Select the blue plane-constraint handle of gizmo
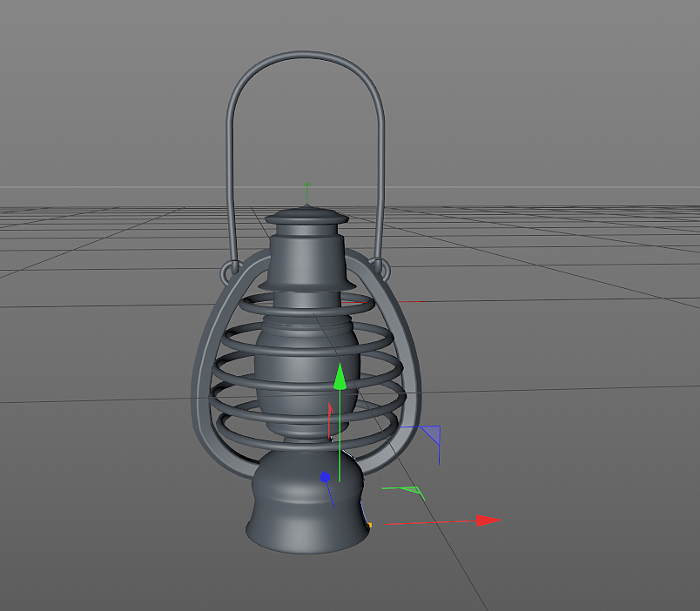The image size is (700, 611). 431,435
